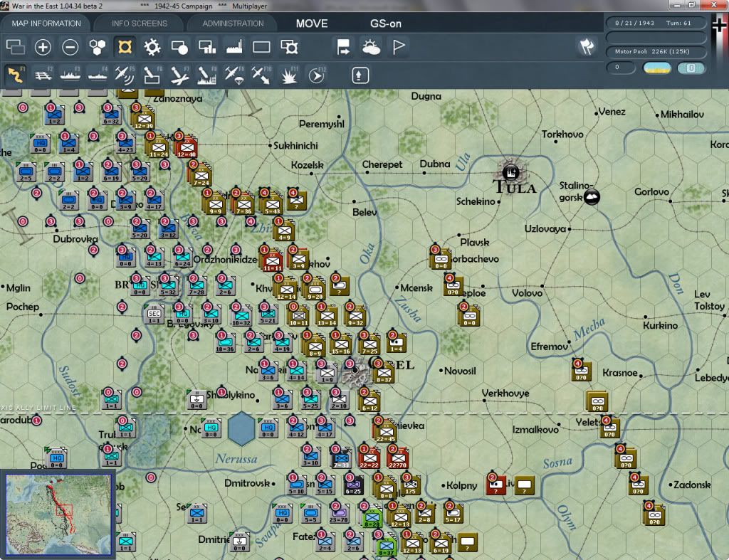The height and width of the screenshot is (560, 729).
Task: Click the Kozelsk town label
Action: (307, 165)
